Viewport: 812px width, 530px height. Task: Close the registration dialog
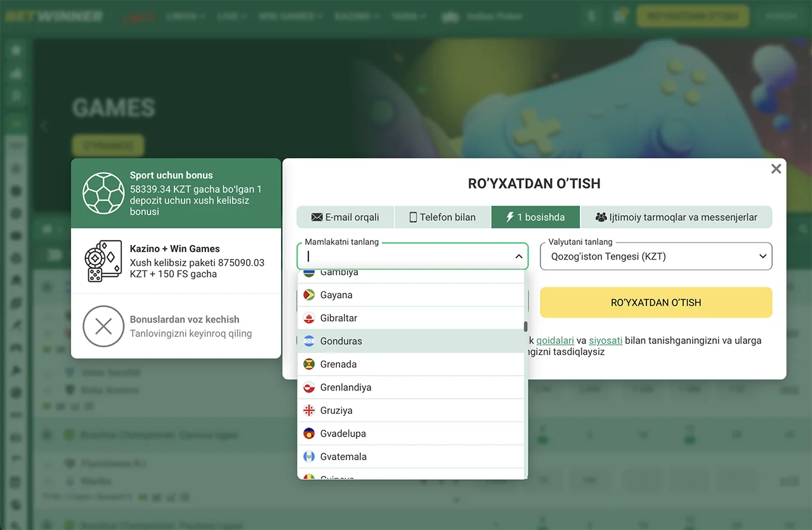(x=776, y=169)
